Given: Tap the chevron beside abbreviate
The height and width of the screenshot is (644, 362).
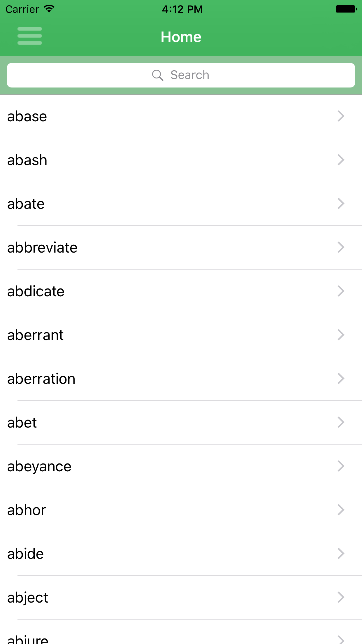Looking at the screenshot, I should point(341,247).
